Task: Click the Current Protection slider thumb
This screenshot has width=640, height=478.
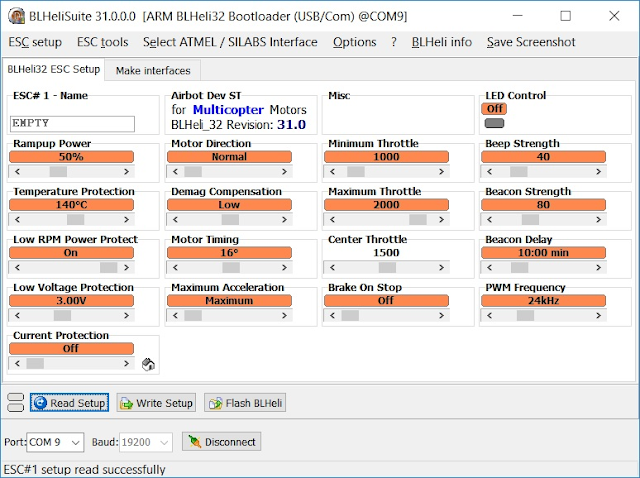Action: click(35, 364)
